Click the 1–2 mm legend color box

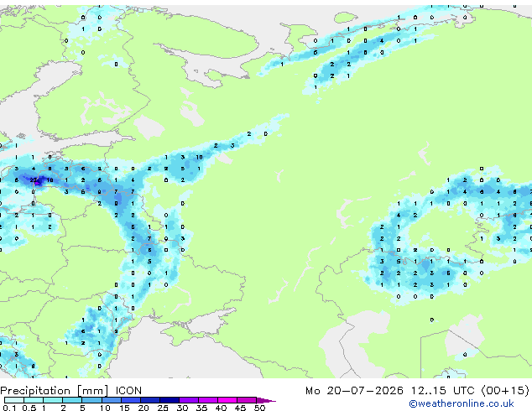point(53,400)
